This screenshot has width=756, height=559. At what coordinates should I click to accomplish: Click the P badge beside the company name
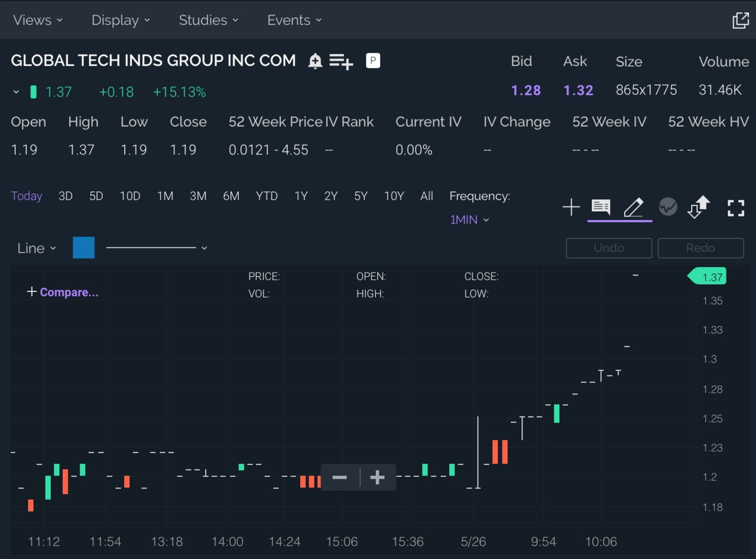(x=373, y=60)
